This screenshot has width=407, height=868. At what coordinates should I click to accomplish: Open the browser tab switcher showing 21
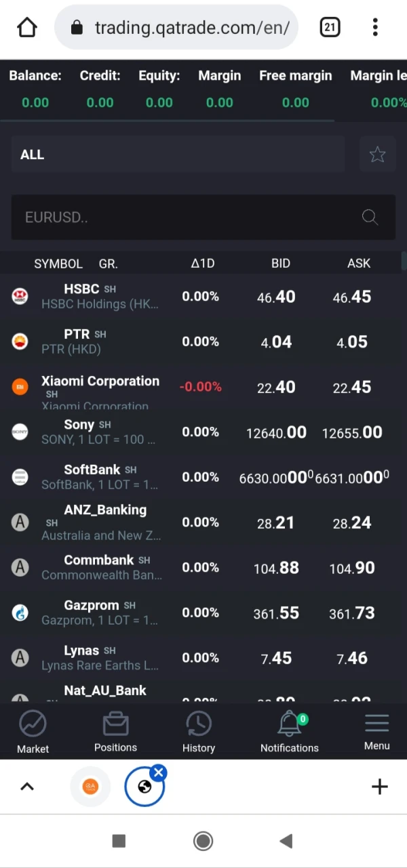pyautogui.click(x=330, y=28)
